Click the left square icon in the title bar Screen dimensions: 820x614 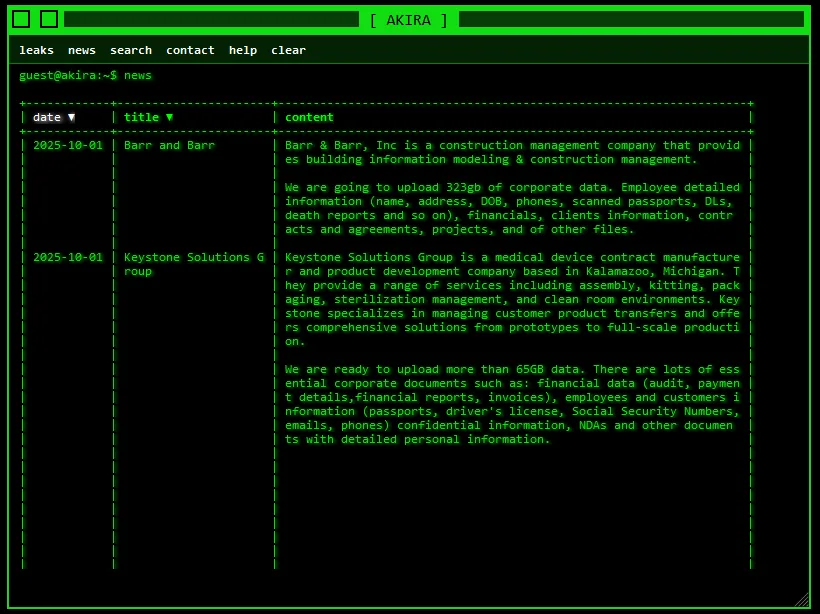[x=22, y=18]
